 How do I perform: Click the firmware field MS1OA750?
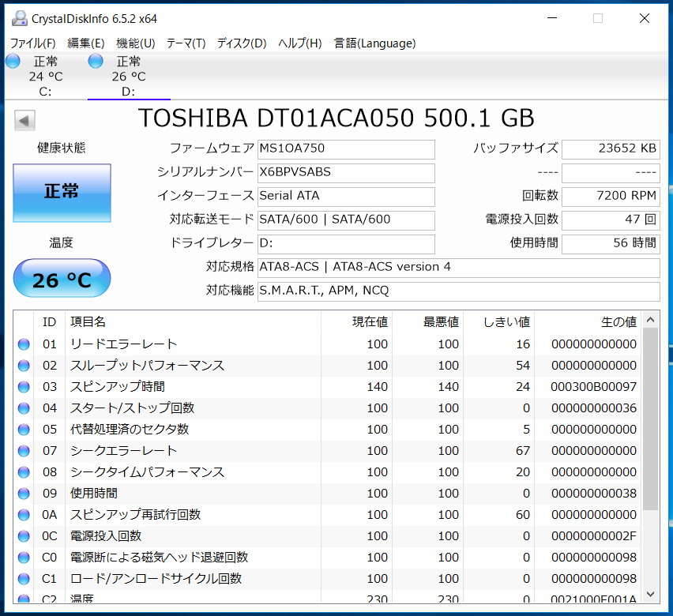(346, 149)
